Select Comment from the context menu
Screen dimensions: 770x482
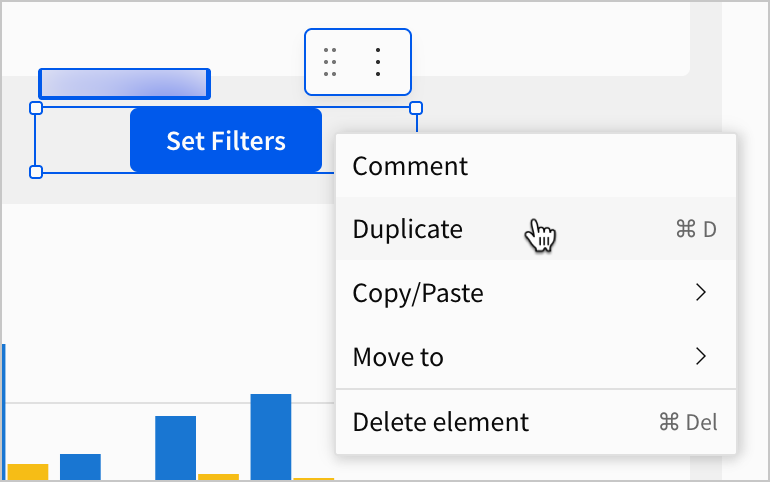[x=410, y=166]
